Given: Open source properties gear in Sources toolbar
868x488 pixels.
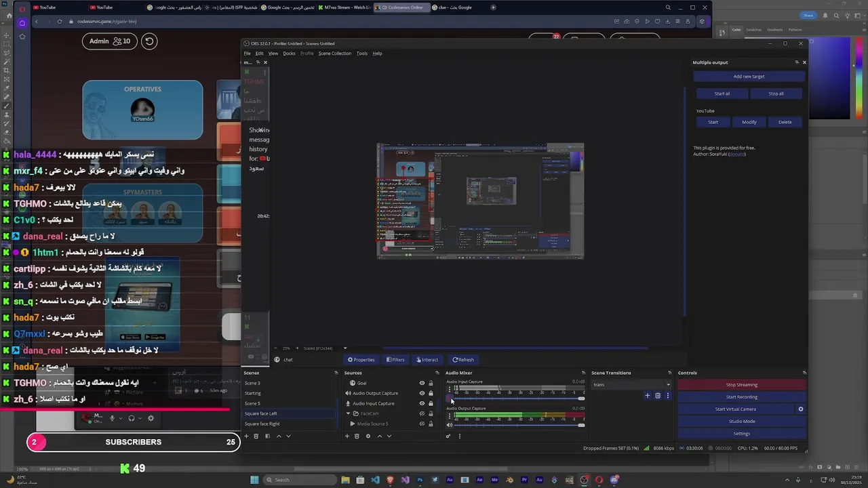Looking at the screenshot, I should [x=368, y=436].
